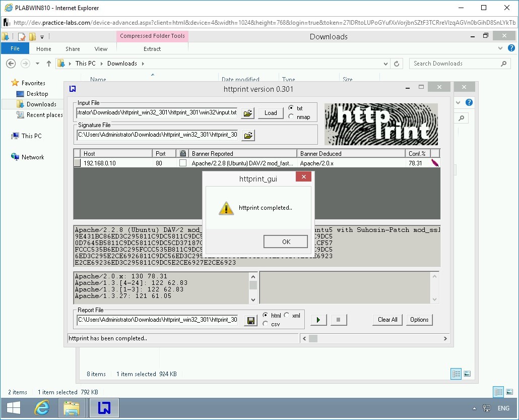Click the Apache feather icon in results row

pos(435,163)
